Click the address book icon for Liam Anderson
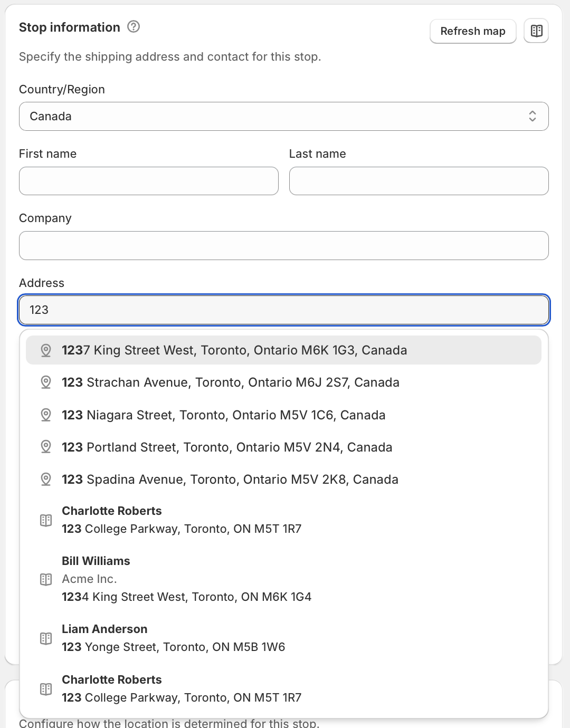570x728 pixels. point(46,638)
